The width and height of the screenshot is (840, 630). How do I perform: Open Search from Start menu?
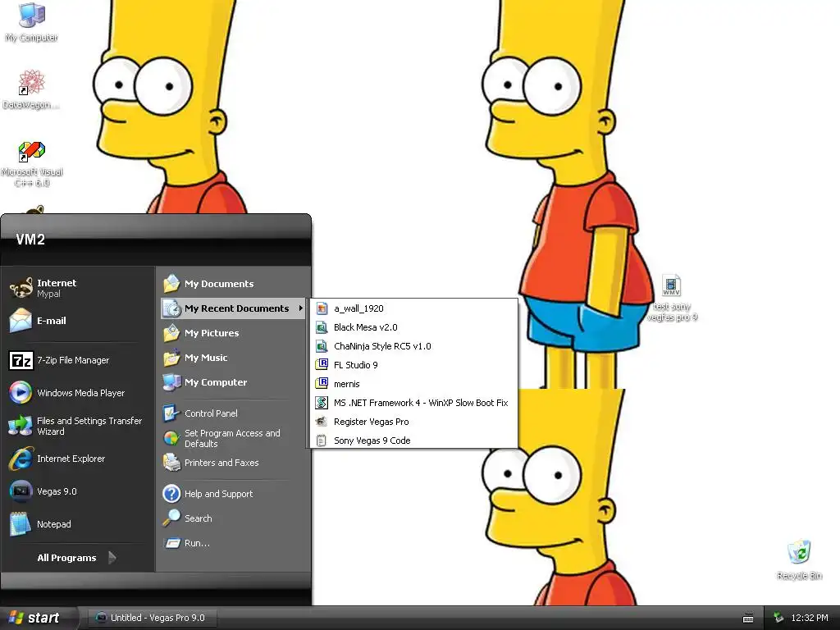233,518
